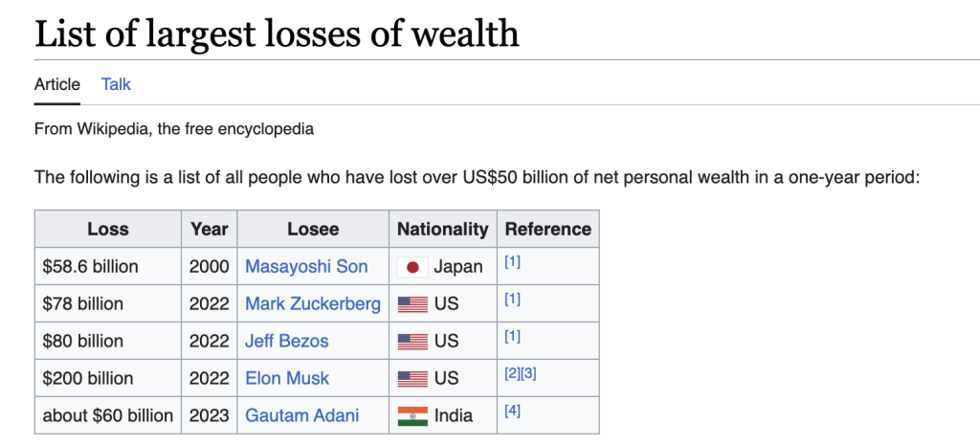Click reference [1] in Masayoshi Son row
Image resolution: width=980 pixels, height=446 pixels.
click(512, 262)
